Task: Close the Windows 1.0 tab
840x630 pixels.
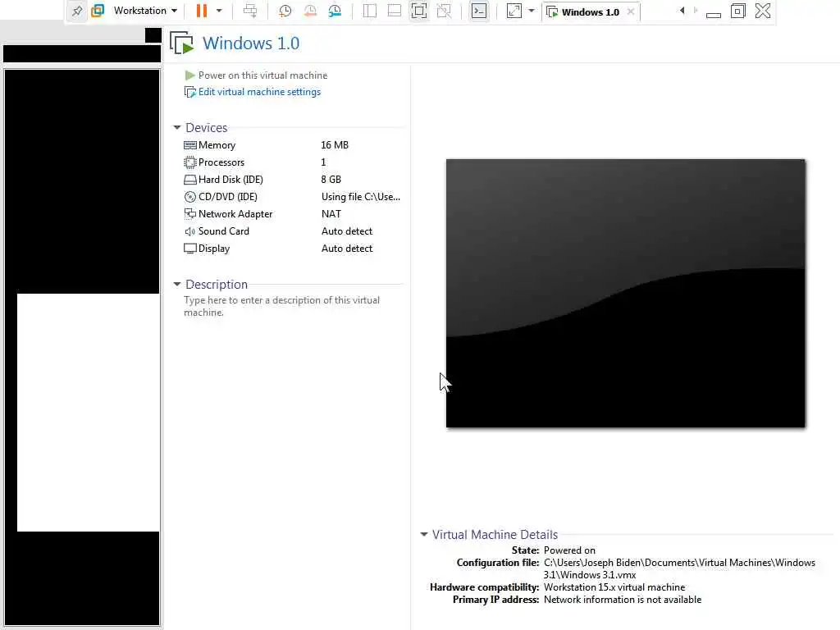Action: point(631,11)
